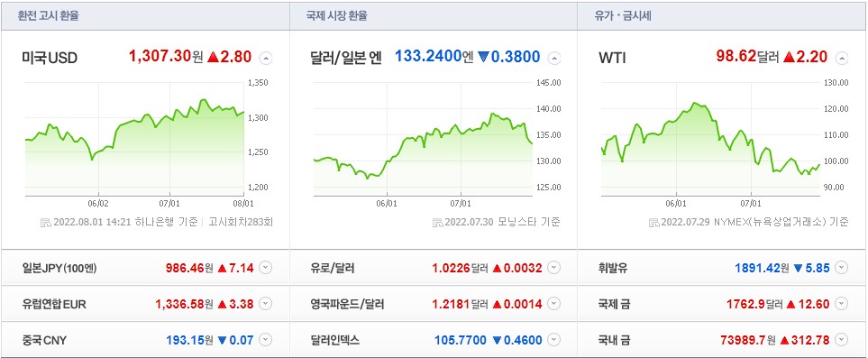Collapse the WTI chart arrow
Image resolution: width=868 pixels, height=358 pixels.
tap(842, 58)
